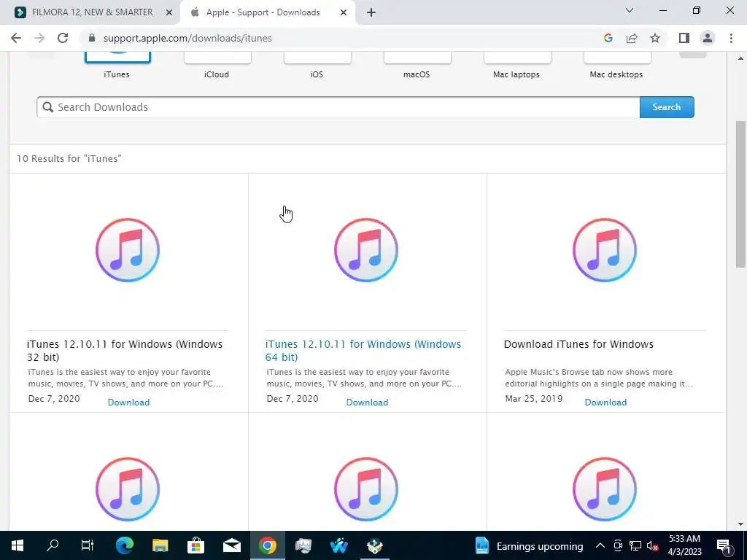This screenshot has width=747, height=560.
Task: Click the scrollbar up arrow
Action: click(x=740, y=59)
